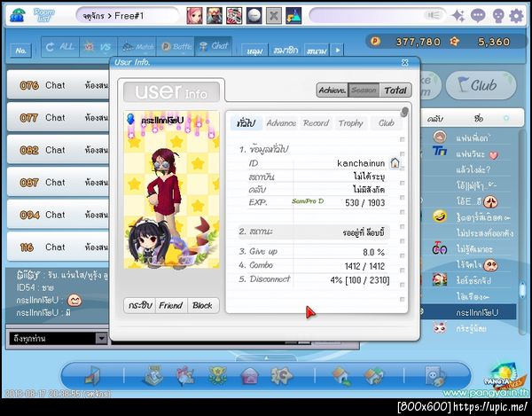The width and height of the screenshot is (532, 416).
Task: Open the mailbox house icon in bottom bar
Action: 249,377
